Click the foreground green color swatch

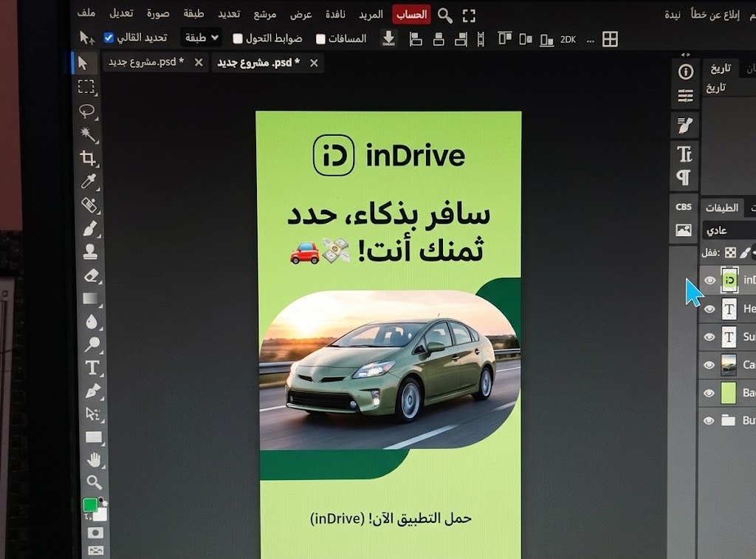click(89, 504)
